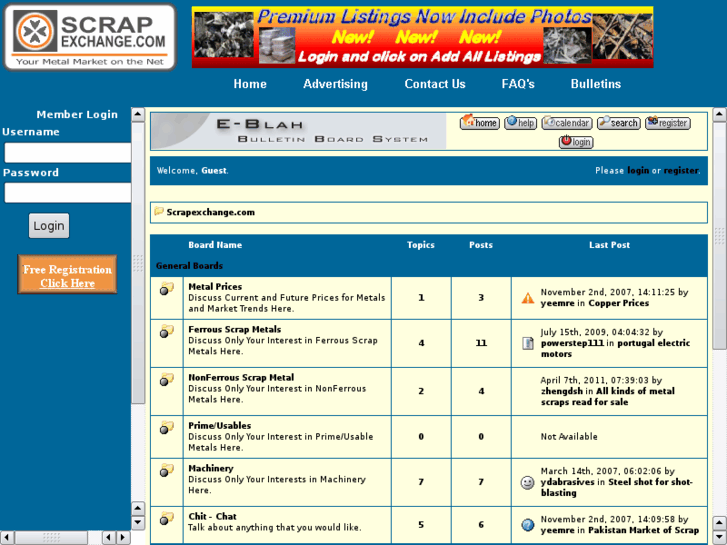Click the warning triangle icon in Metal Prices row
The height and width of the screenshot is (545, 727).
click(528, 298)
